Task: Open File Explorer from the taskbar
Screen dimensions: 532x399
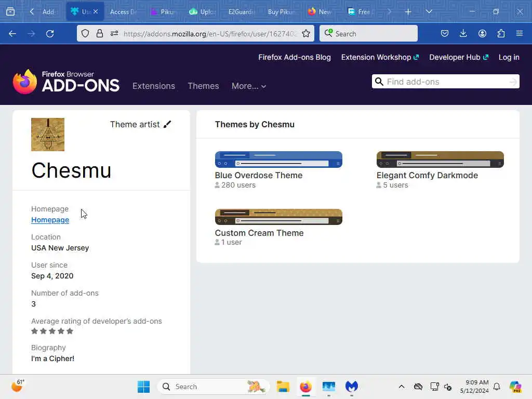Action: pos(283,387)
